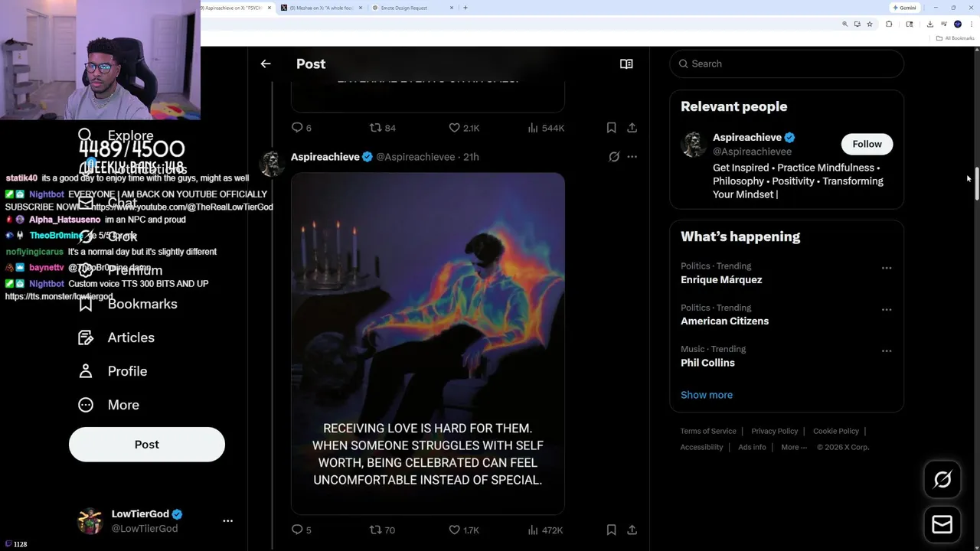Like the post with 1.7K likes
This screenshot has width=980, height=551.
(454, 530)
